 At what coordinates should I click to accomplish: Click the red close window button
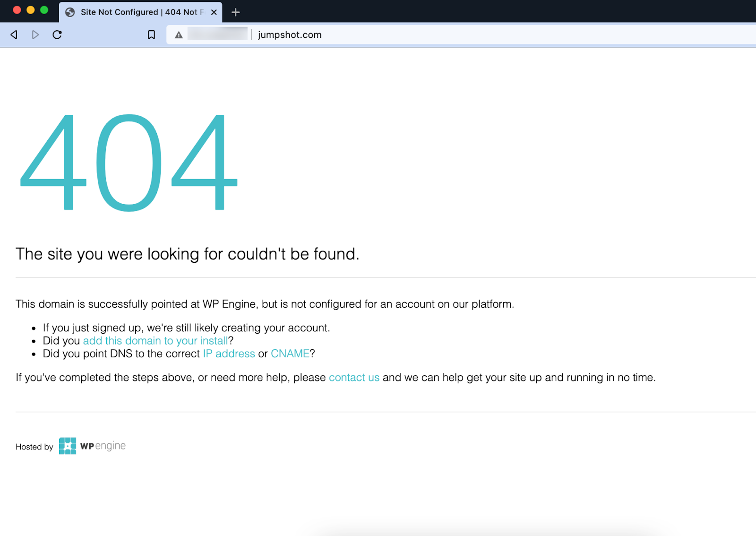point(17,10)
